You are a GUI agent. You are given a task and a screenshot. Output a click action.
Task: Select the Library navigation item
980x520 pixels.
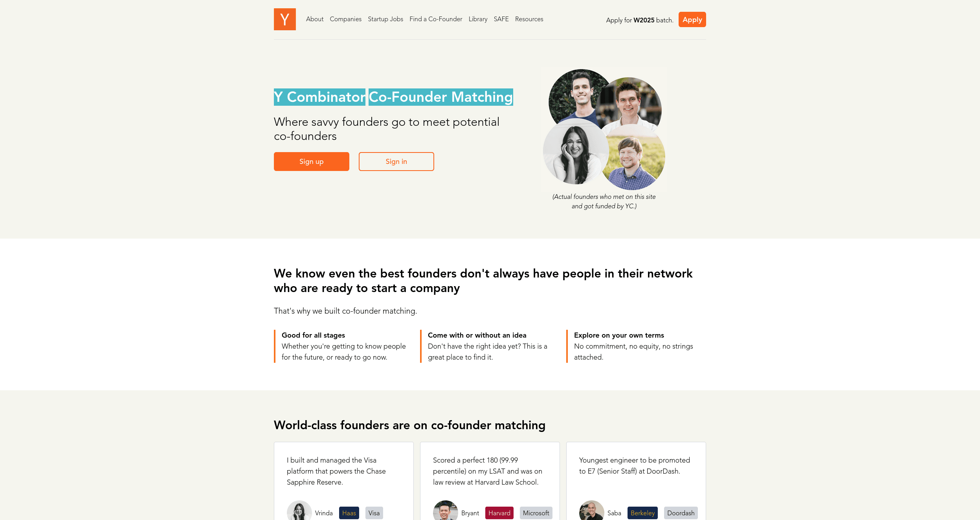pyautogui.click(x=477, y=19)
